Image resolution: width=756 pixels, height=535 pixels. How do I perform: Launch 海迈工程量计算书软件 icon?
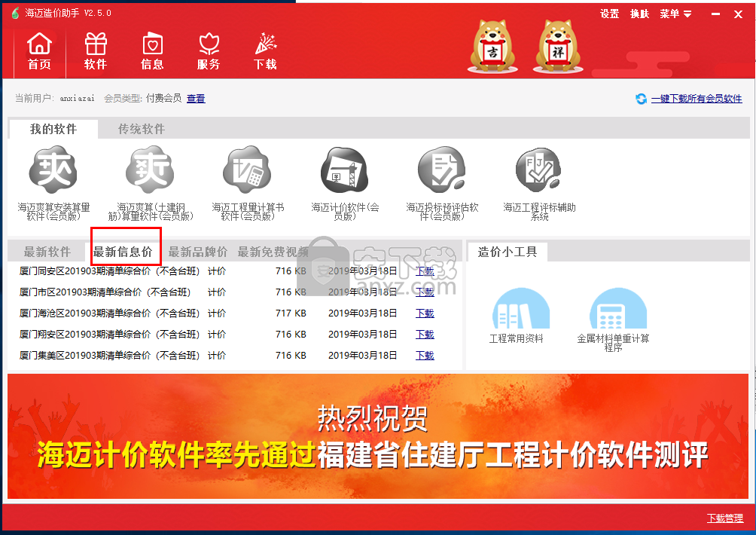(x=247, y=170)
